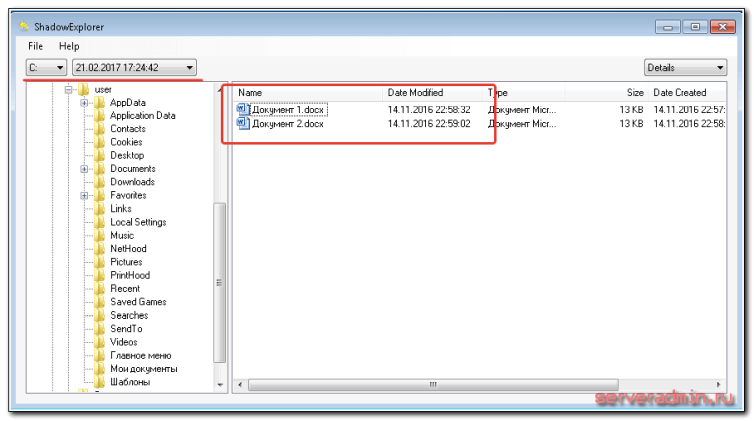This screenshot has width=754, height=421.
Task: Click the Saved Games folder icon
Action: 100,302
